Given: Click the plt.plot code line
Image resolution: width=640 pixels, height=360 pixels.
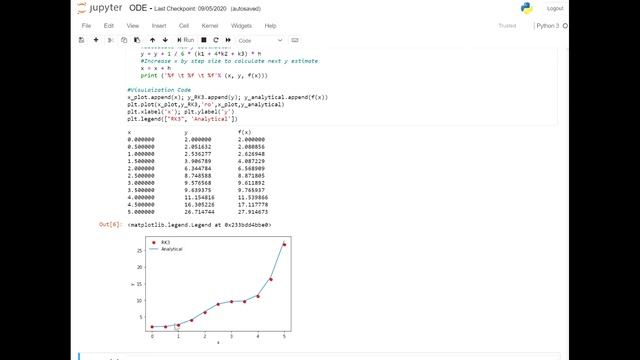Looking at the screenshot, I should (x=206, y=104).
